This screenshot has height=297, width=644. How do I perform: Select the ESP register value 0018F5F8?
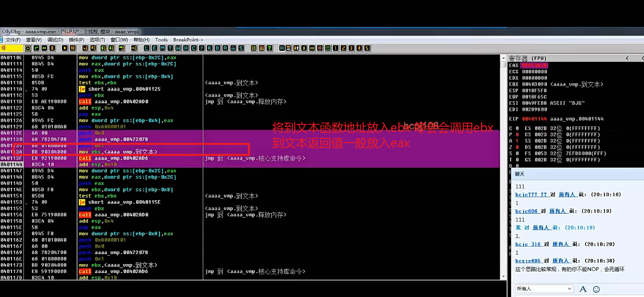(x=534, y=90)
